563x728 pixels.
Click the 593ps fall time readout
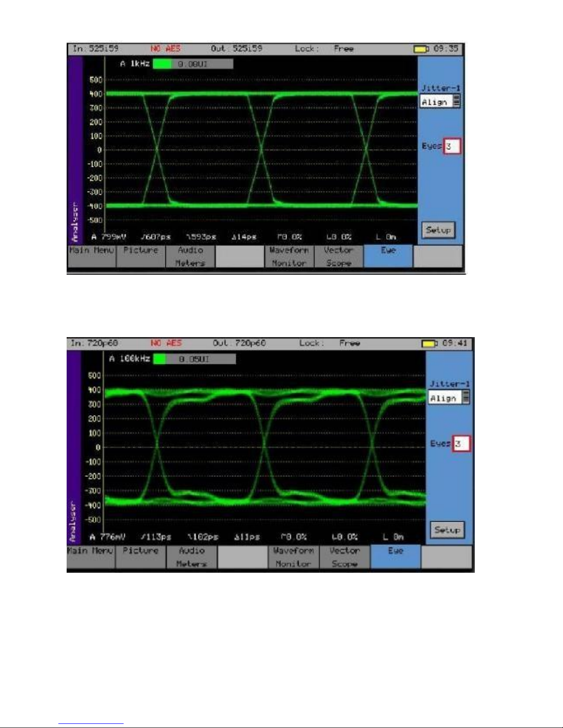[x=201, y=237]
